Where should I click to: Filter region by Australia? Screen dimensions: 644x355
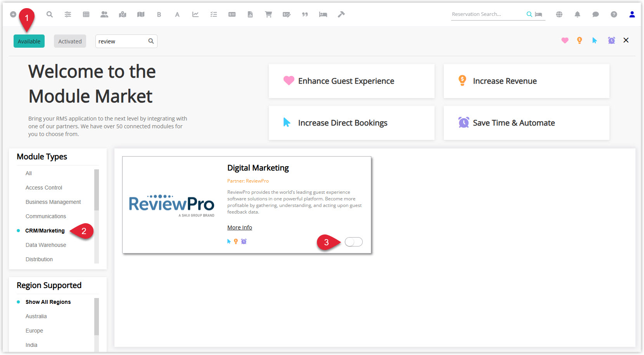[36, 316]
